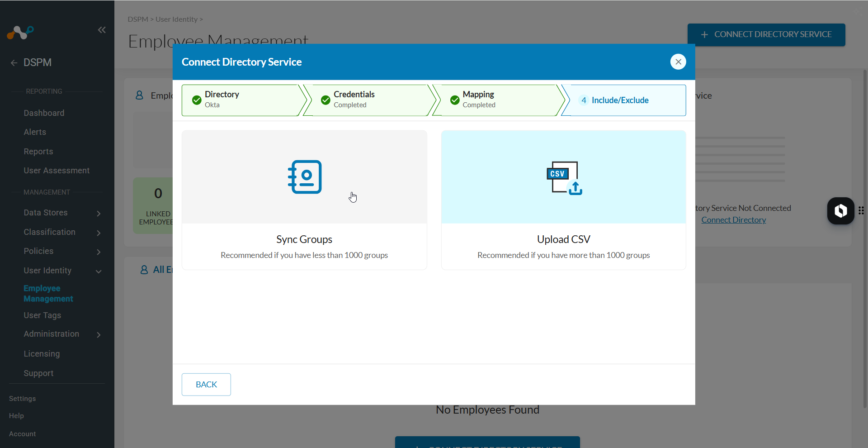
Task: Click the step number 4 badge
Action: pos(584,100)
